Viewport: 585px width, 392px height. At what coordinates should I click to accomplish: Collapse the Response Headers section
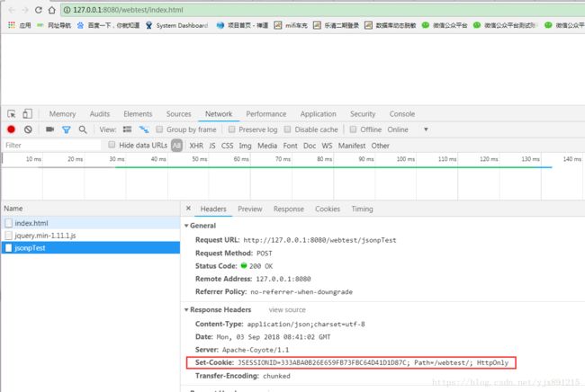(186, 310)
